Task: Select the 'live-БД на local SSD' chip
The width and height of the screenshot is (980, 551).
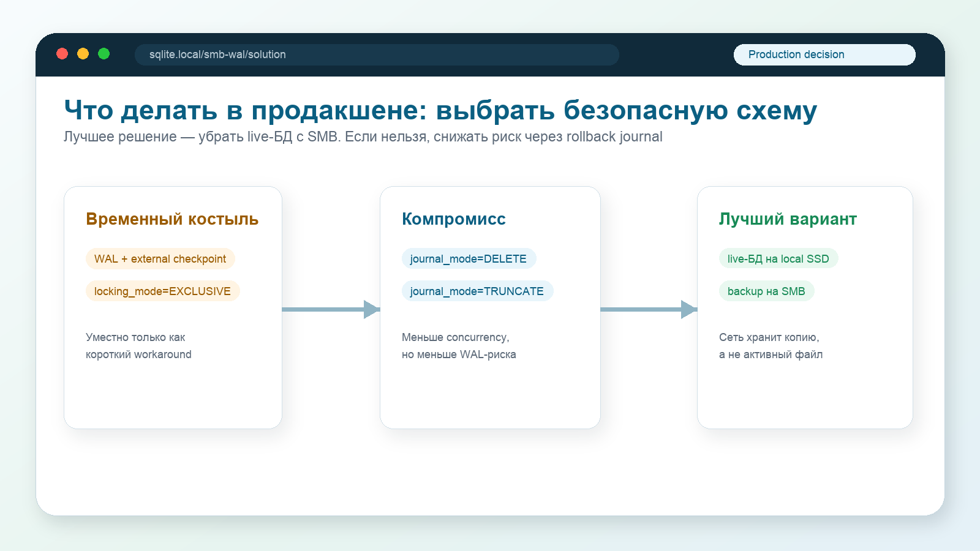Action: (778, 258)
